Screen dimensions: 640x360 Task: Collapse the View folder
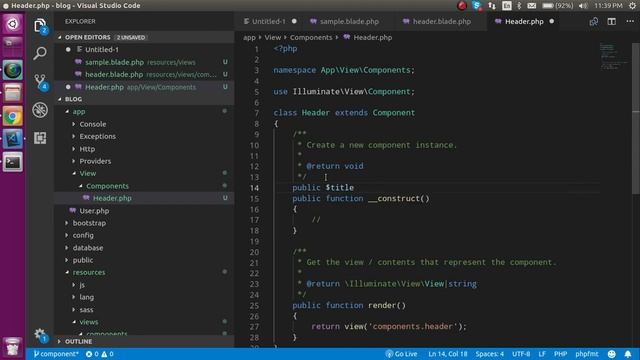tap(88, 173)
